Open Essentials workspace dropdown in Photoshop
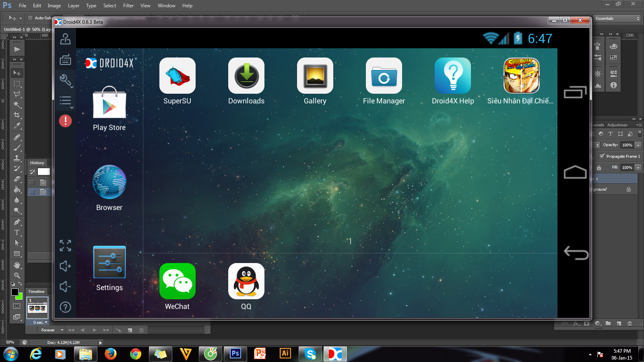This screenshot has height=362, width=644. [x=617, y=19]
